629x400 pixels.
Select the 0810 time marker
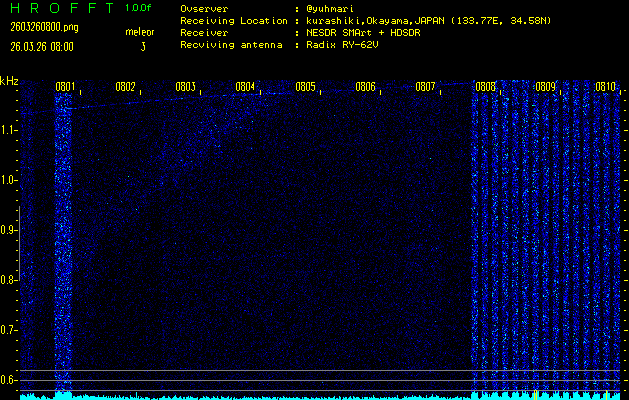tap(605, 87)
